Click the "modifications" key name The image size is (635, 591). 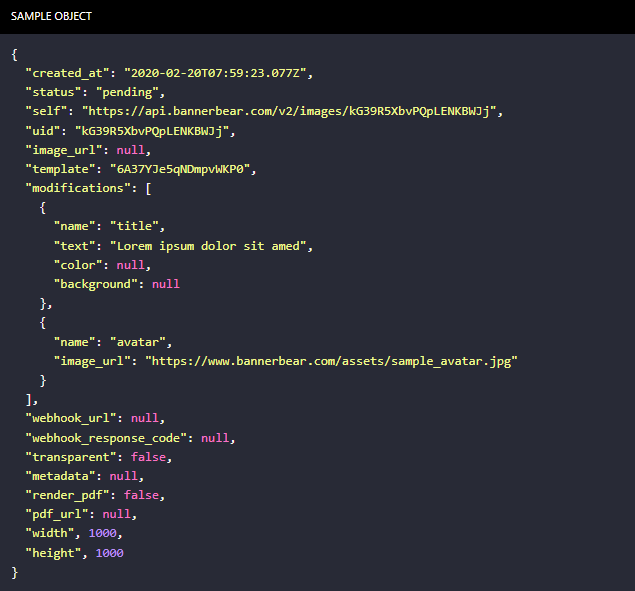pyautogui.click(x=74, y=188)
